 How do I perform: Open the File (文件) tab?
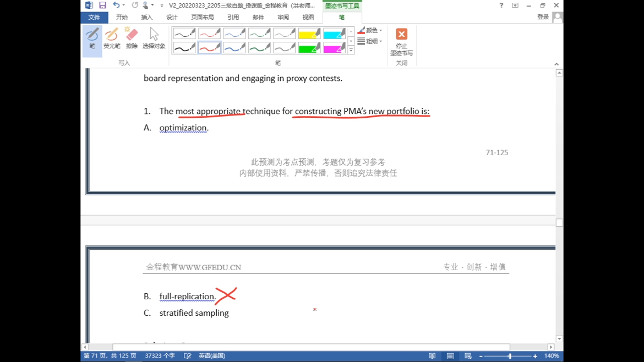[x=94, y=17]
